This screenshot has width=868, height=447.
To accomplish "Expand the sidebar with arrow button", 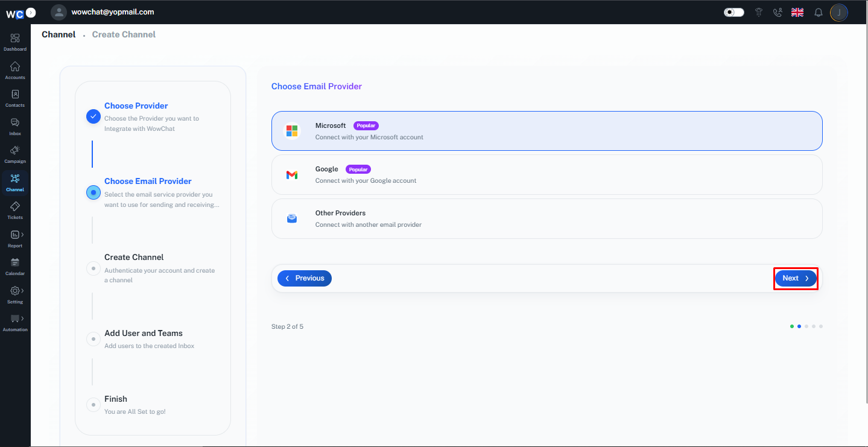I will click(31, 12).
